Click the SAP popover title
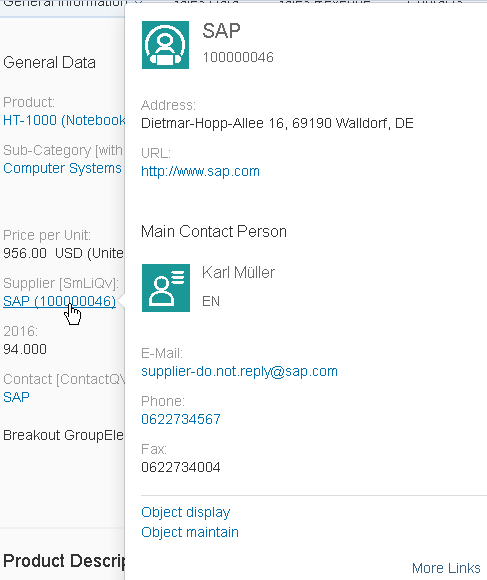Screen dimensions: 487x580 point(221,31)
